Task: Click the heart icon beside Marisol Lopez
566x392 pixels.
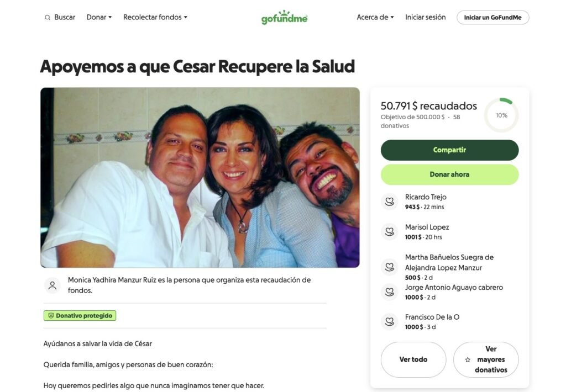Action: pyautogui.click(x=389, y=231)
